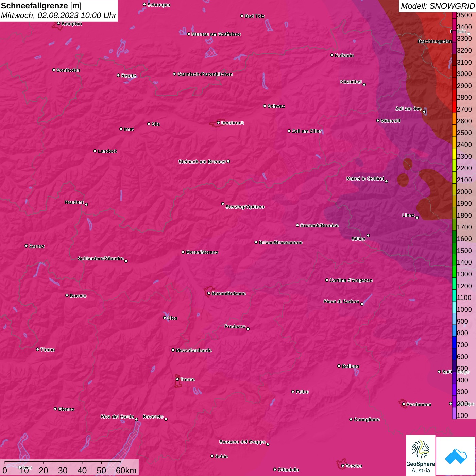Click the date Mittwoch, 02.08.2023 10:00 Uhr

(x=58, y=15)
